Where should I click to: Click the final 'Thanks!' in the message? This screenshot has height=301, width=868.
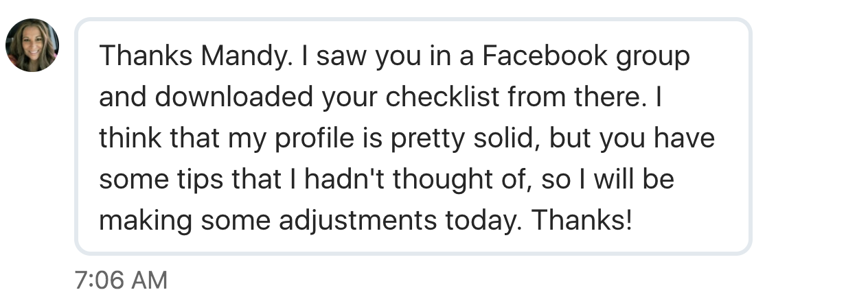pyautogui.click(x=582, y=221)
